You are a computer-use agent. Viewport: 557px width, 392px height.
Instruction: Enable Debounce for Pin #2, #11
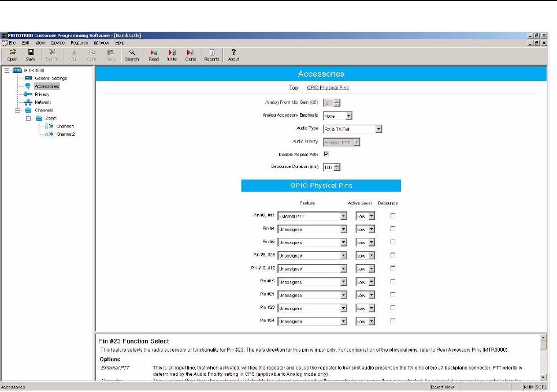pos(392,215)
